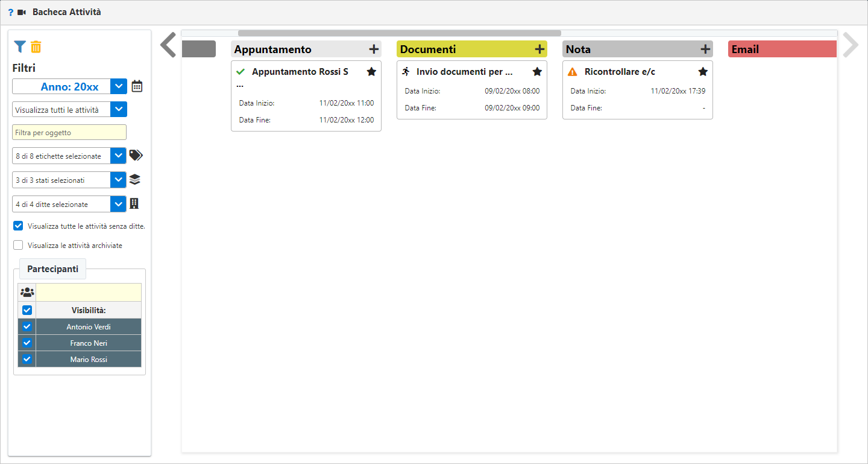Star the Ricontrollare e/c card
The height and width of the screenshot is (464, 868).
[x=703, y=72]
